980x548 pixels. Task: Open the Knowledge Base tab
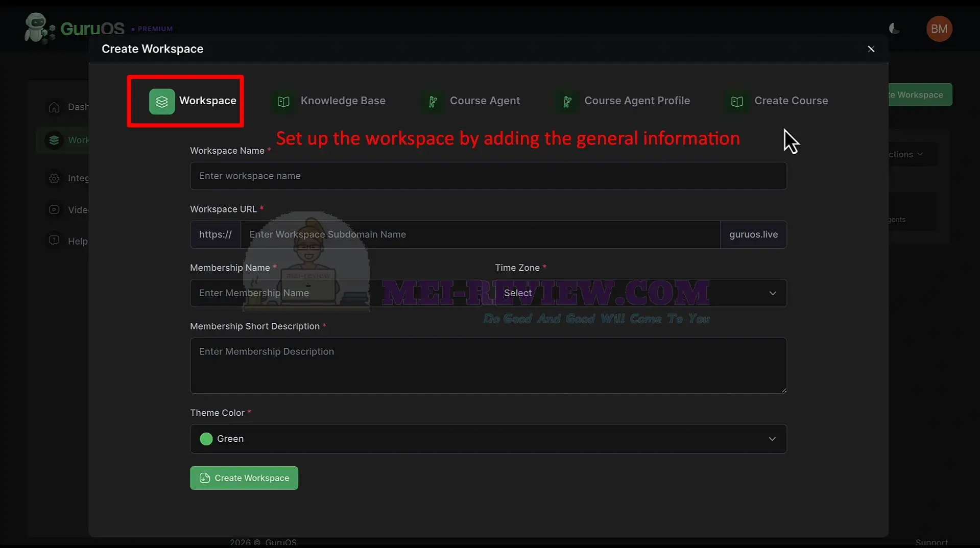pyautogui.click(x=330, y=101)
